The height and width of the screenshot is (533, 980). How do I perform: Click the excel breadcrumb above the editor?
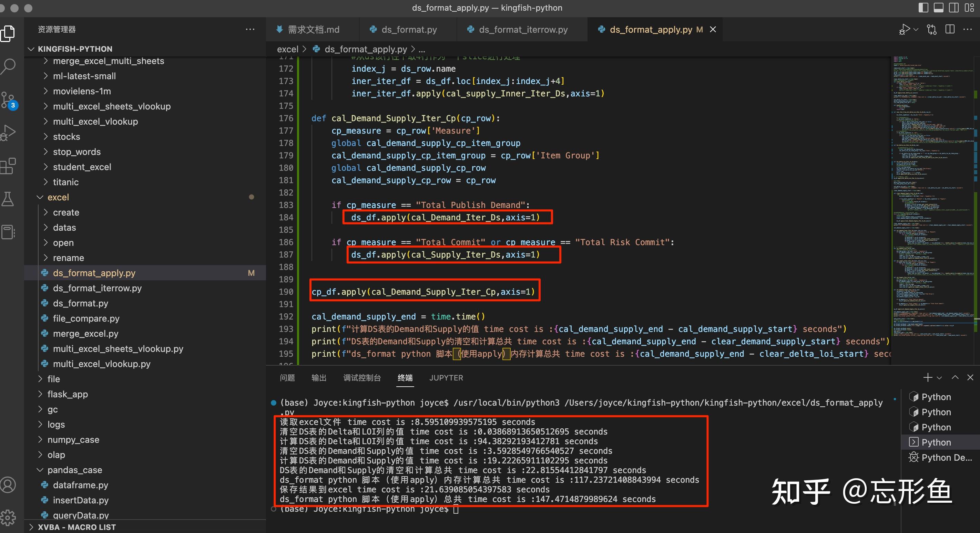pyautogui.click(x=288, y=49)
